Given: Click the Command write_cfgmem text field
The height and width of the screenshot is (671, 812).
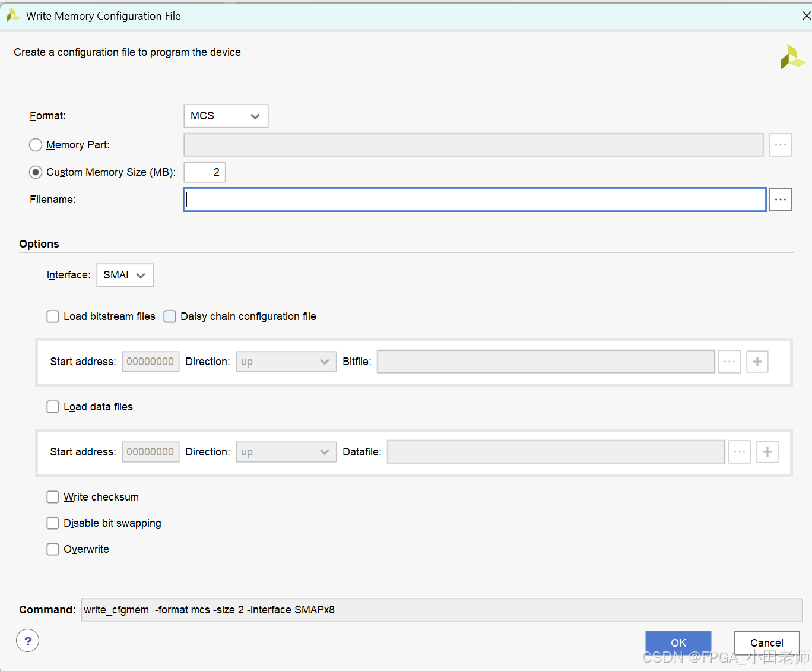Looking at the screenshot, I should [x=442, y=610].
